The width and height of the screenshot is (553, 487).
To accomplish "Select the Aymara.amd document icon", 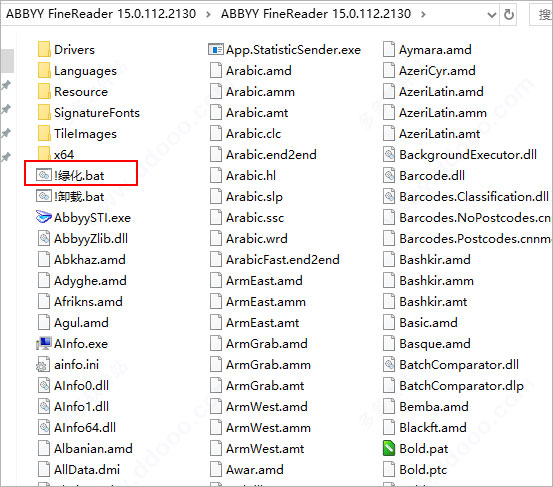I will tap(389, 49).
